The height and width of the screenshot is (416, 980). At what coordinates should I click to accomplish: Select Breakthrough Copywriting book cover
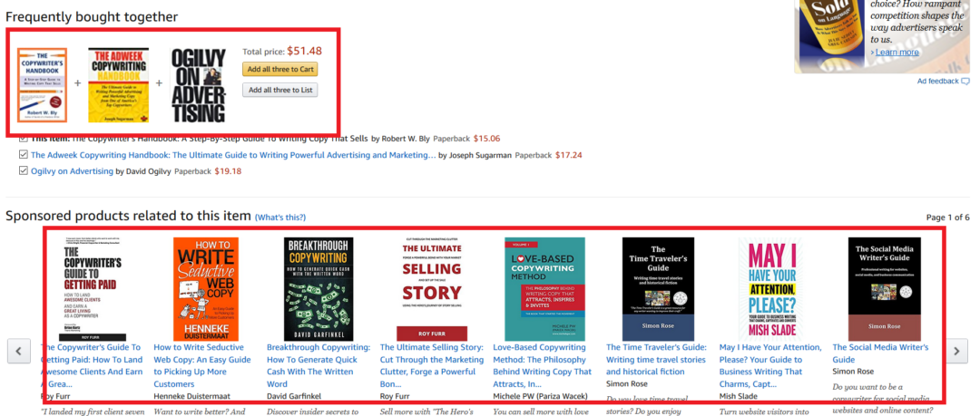point(318,288)
